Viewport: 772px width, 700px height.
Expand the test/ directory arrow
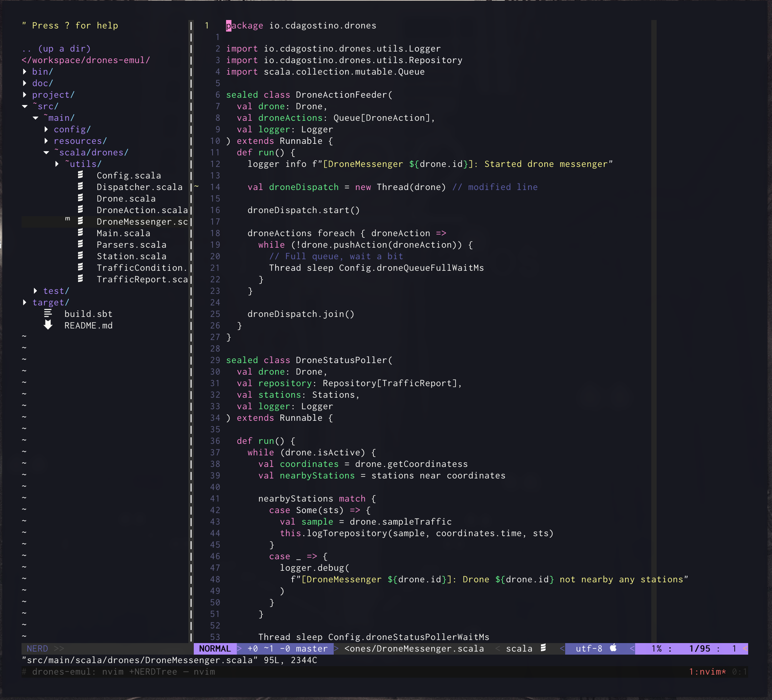[35, 291]
